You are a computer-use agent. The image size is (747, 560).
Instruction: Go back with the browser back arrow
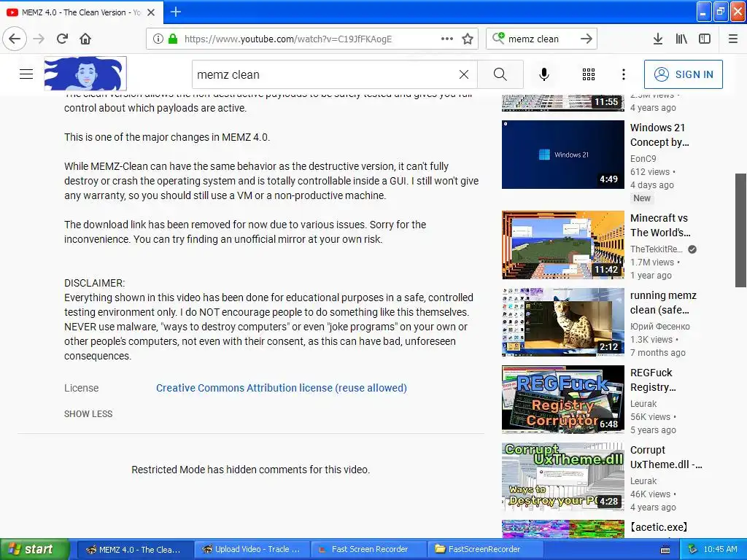15,39
